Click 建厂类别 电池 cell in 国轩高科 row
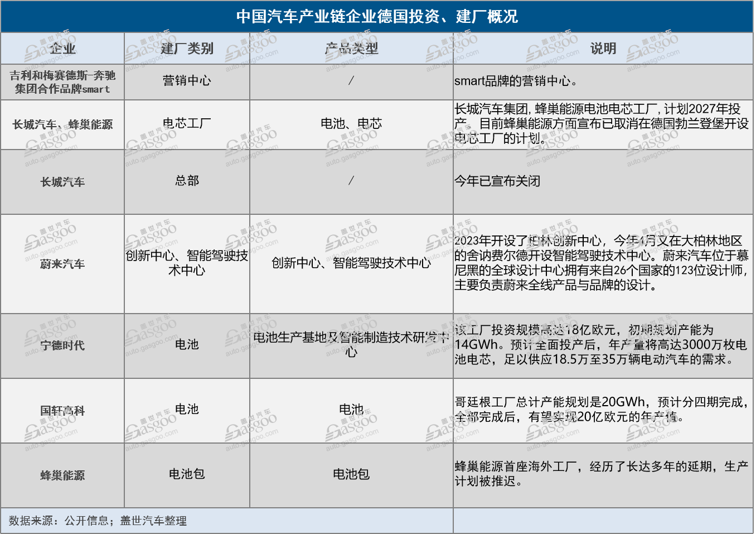This screenshot has width=756, height=534. click(x=187, y=410)
